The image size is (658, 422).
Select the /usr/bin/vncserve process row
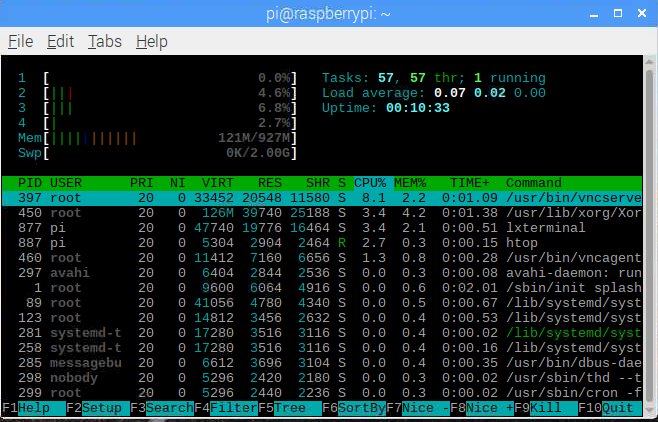pyautogui.click(x=322, y=198)
